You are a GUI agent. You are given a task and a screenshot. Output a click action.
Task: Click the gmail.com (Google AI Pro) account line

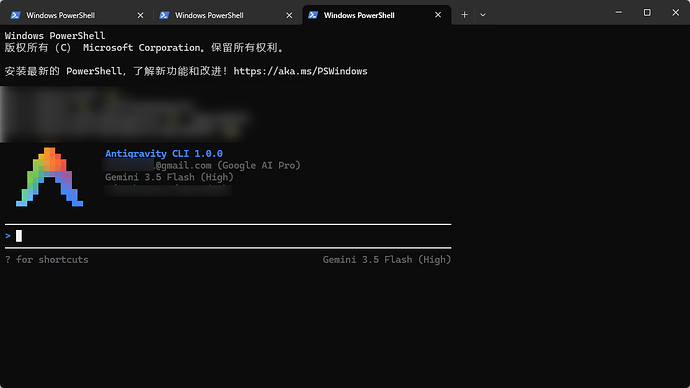coord(228,165)
